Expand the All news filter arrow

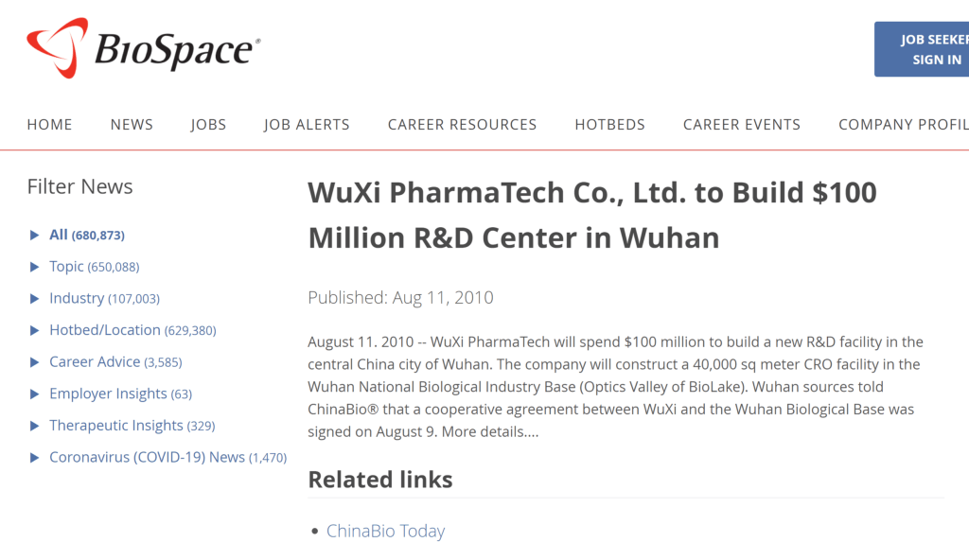click(35, 236)
